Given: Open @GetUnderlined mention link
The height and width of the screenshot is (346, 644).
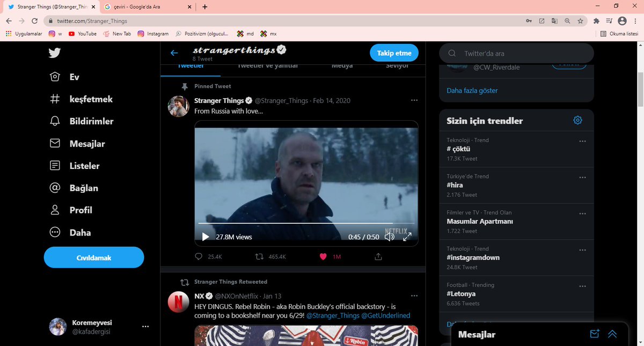Looking at the screenshot, I should click(x=385, y=315).
